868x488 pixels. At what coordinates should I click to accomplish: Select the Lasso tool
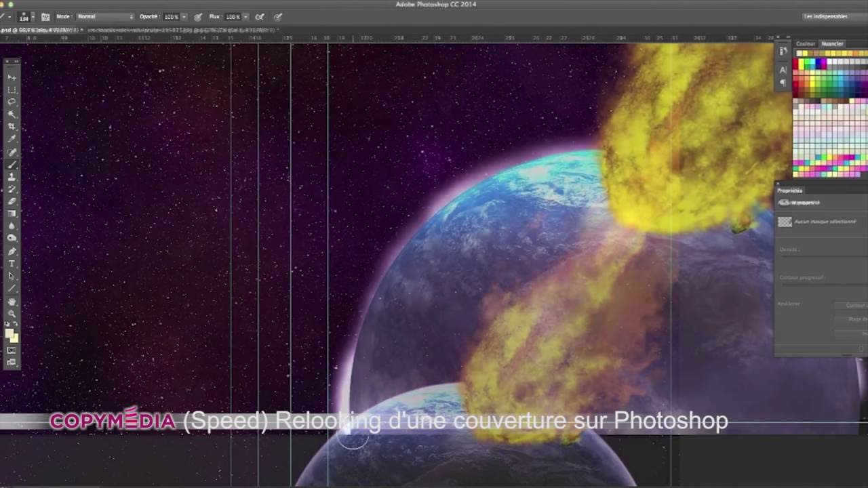(x=12, y=102)
